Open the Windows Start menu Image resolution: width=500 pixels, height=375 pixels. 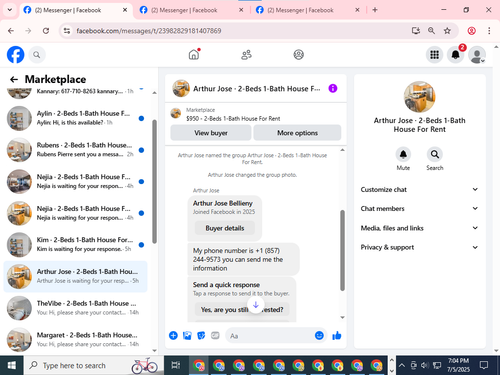[x=12, y=365]
